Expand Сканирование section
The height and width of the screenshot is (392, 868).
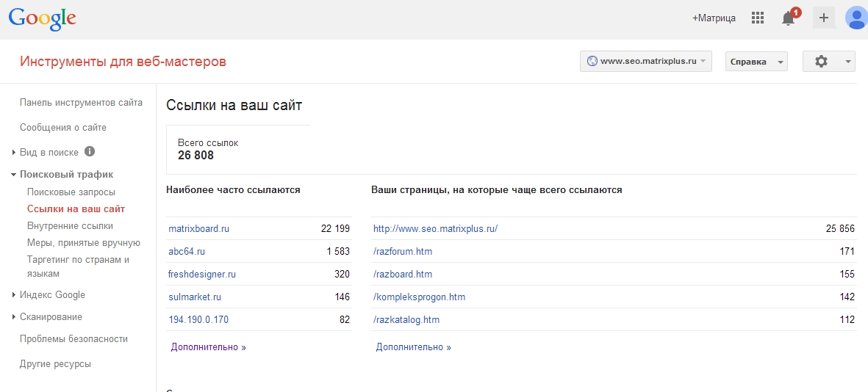(13, 317)
